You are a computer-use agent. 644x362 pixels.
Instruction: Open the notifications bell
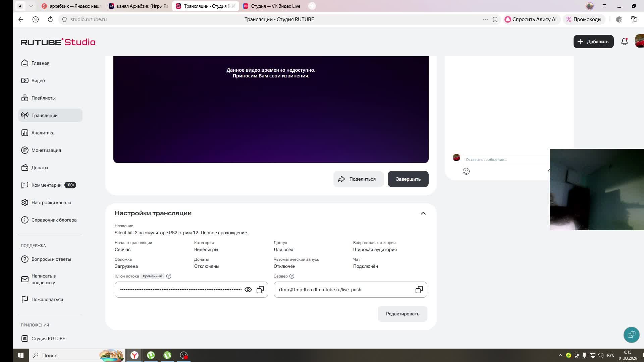(624, 42)
